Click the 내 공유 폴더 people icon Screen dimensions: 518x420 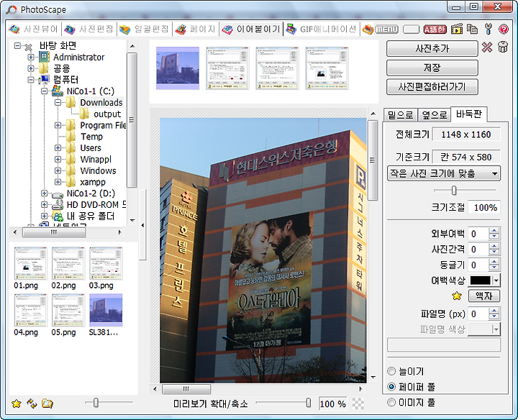[58, 216]
